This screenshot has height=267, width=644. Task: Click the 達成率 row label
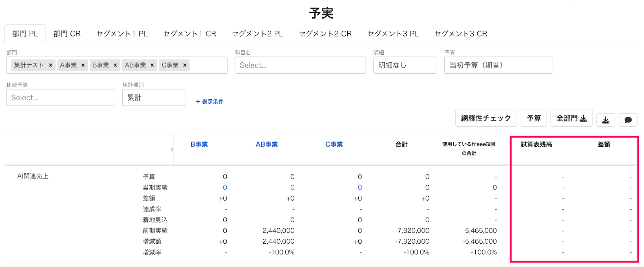pyautogui.click(x=152, y=209)
